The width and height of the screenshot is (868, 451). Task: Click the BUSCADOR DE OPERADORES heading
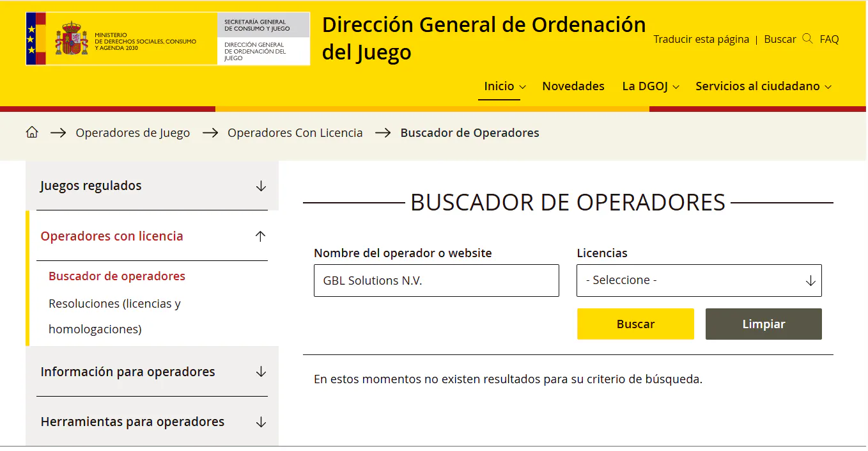click(568, 202)
